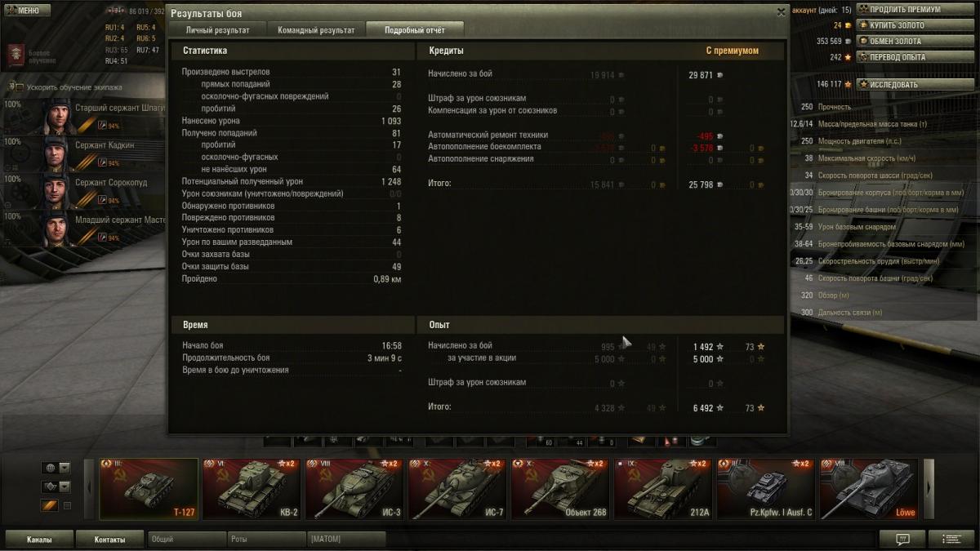Select Löwe tank in carousel
The height and width of the screenshot is (551, 980).
pyautogui.click(x=869, y=489)
